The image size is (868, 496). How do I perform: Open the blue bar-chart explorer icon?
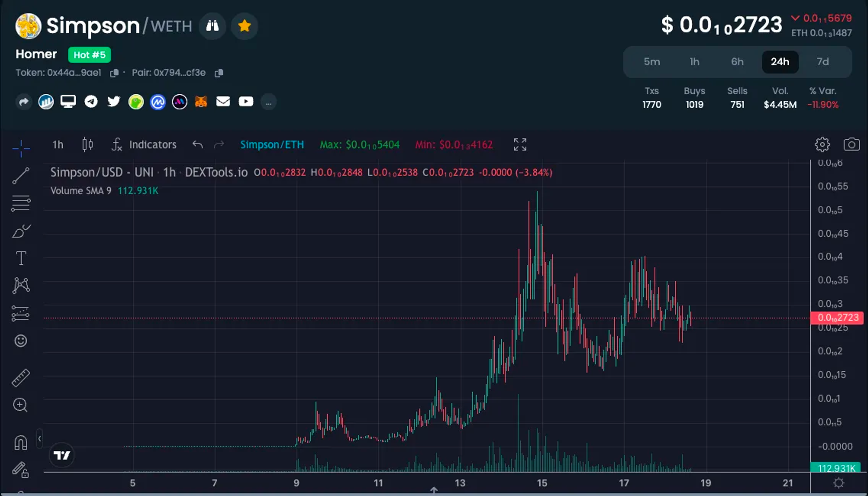(x=46, y=102)
